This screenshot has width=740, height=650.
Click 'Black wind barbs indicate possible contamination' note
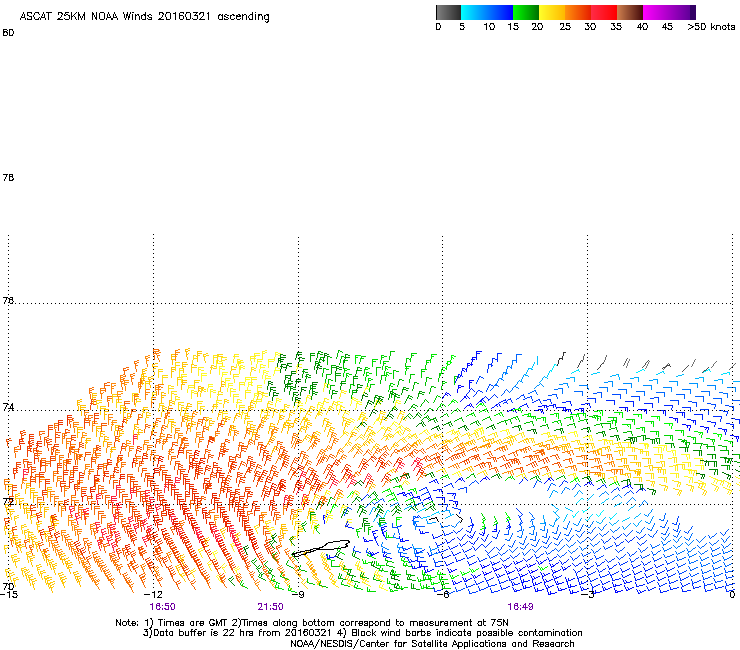(466, 633)
